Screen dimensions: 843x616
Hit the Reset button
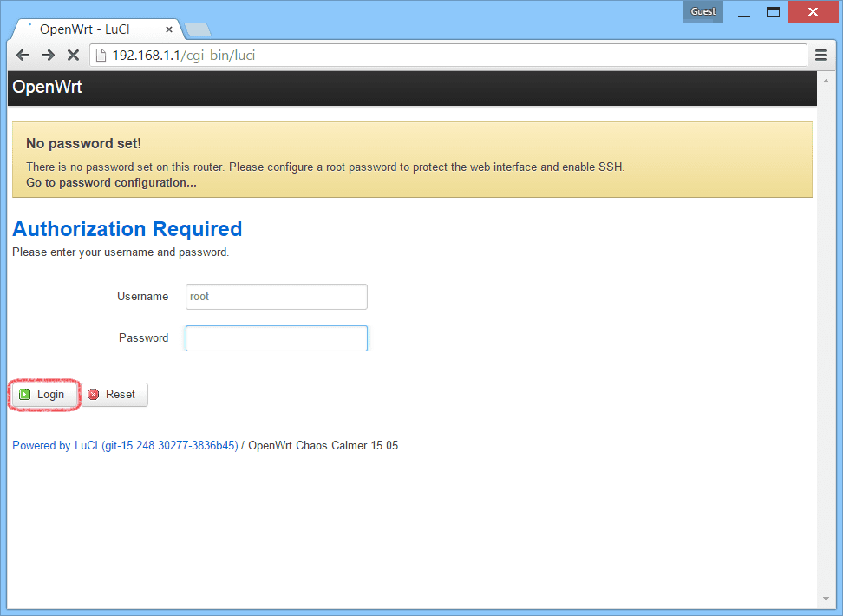click(114, 395)
